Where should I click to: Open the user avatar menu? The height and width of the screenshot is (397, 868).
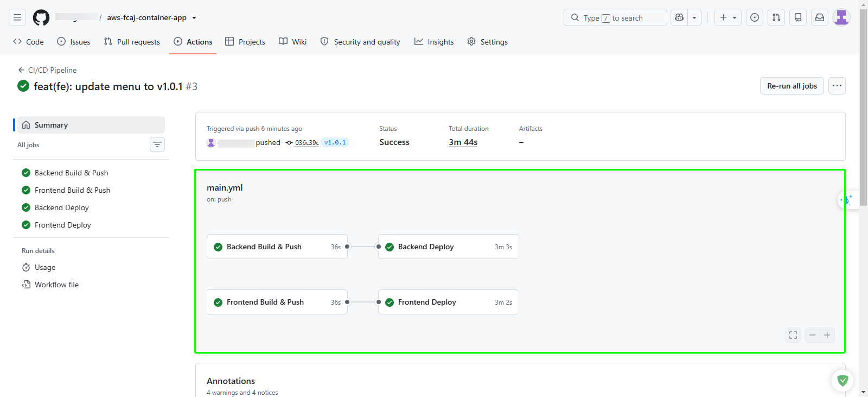click(x=841, y=17)
